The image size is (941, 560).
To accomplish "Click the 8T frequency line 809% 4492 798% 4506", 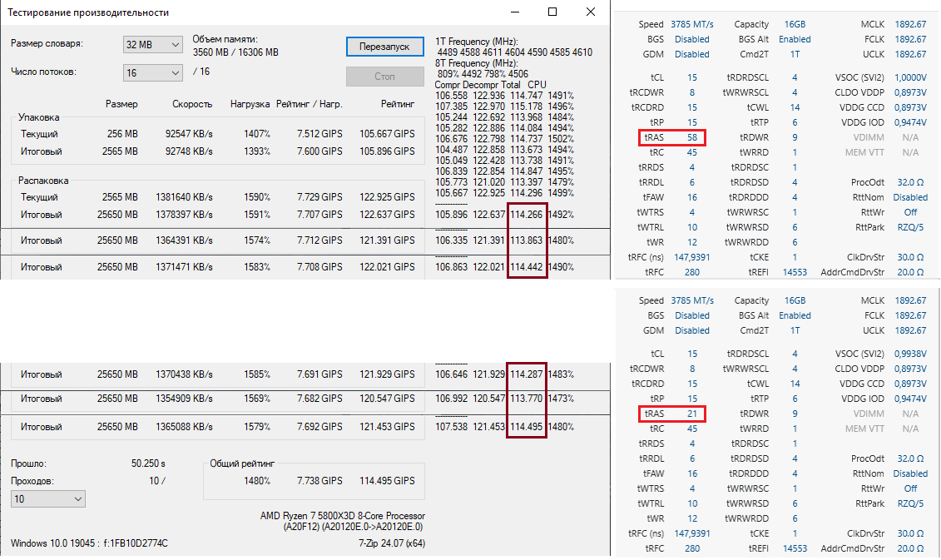I will (x=483, y=74).
